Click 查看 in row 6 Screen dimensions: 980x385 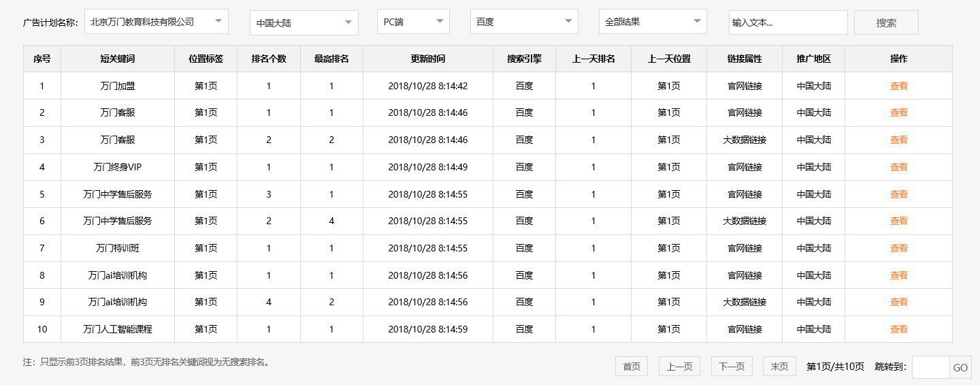click(x=898, y=221)
